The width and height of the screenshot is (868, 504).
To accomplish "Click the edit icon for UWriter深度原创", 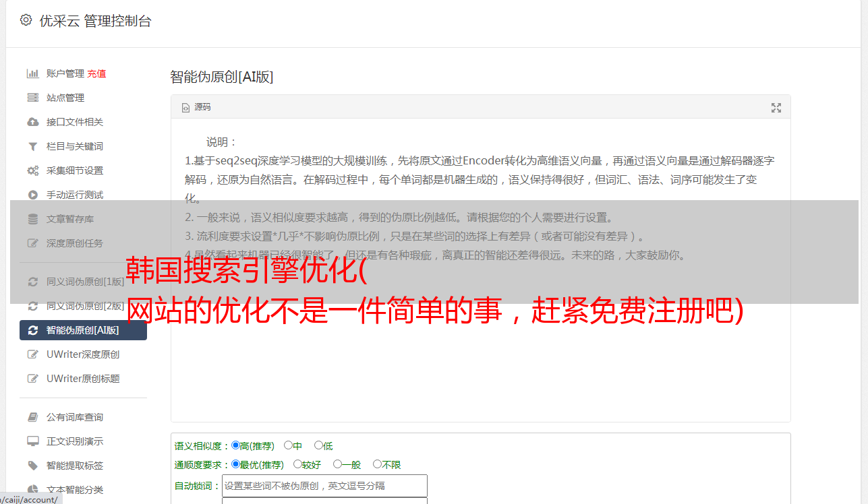I will pos(32,354).
